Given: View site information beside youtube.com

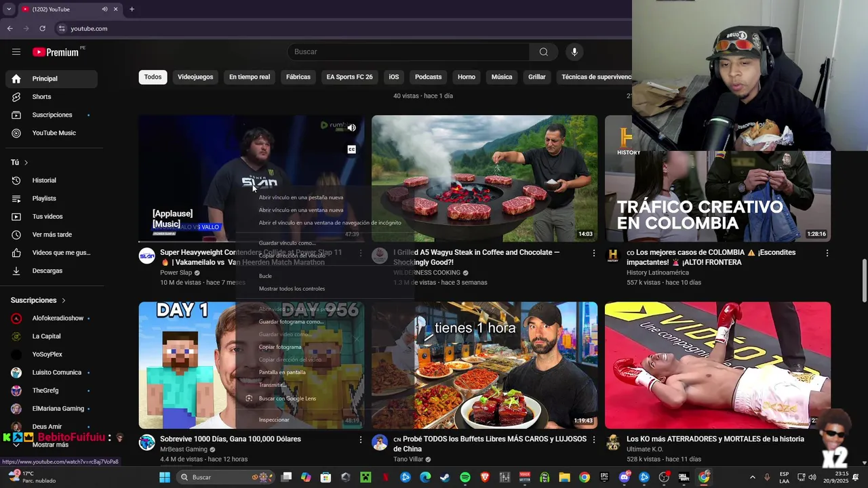Looking at the screenshot, I should tap(62, 28).
